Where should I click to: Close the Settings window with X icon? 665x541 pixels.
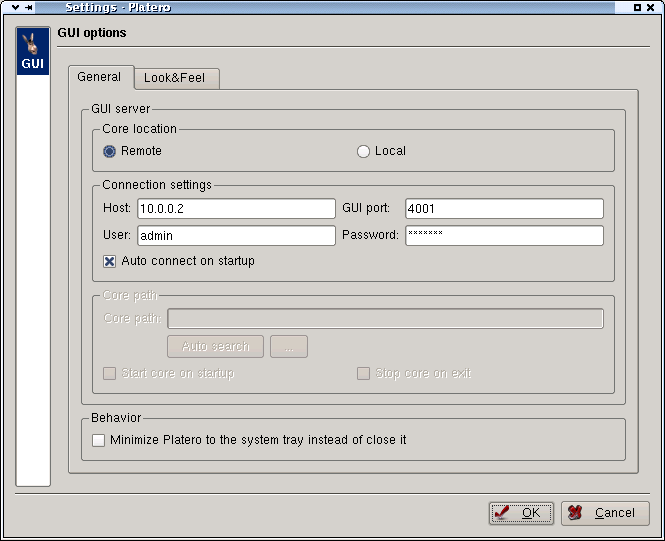(653, 7)
